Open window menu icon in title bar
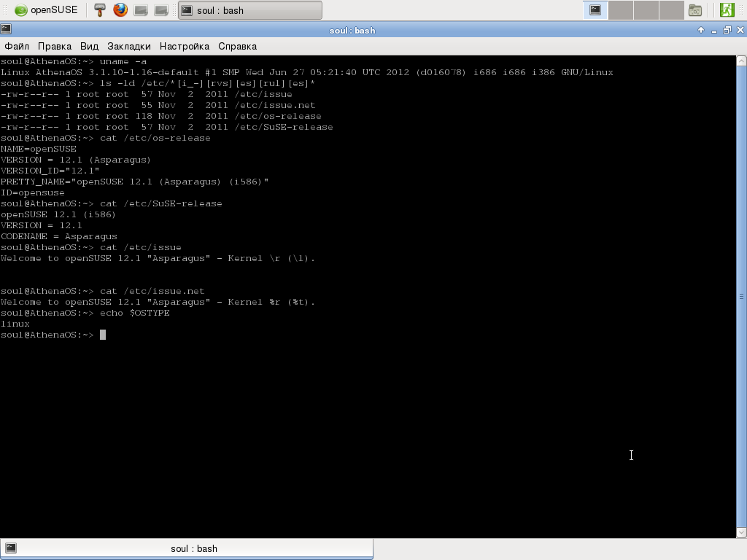This screenshot has height=560, width=747. (x=6, y=29)
